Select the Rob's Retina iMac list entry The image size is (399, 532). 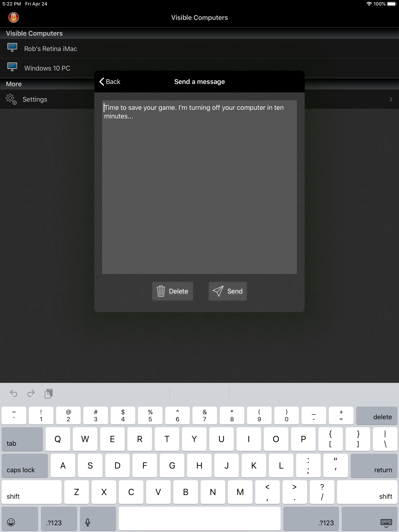(50, 48)
